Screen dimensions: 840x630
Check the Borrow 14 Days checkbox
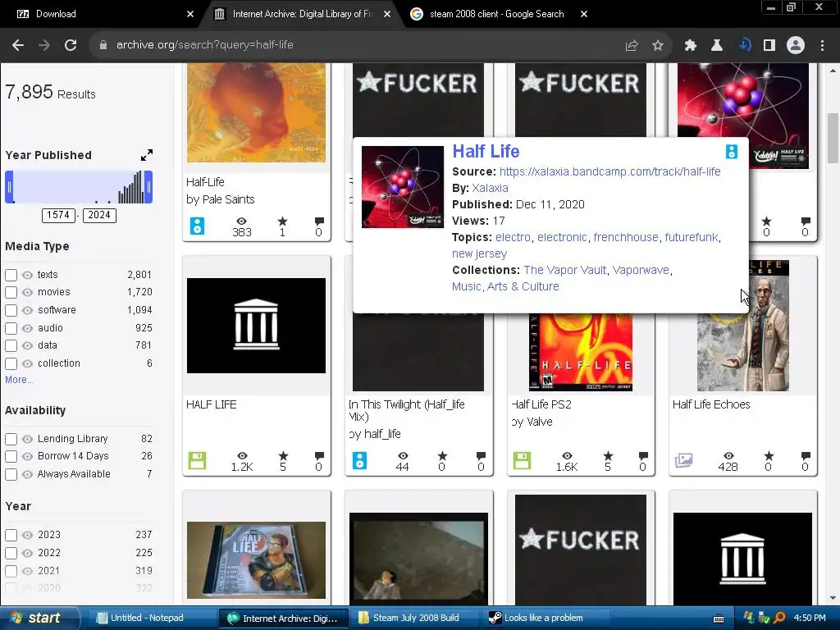coord(11,456)
